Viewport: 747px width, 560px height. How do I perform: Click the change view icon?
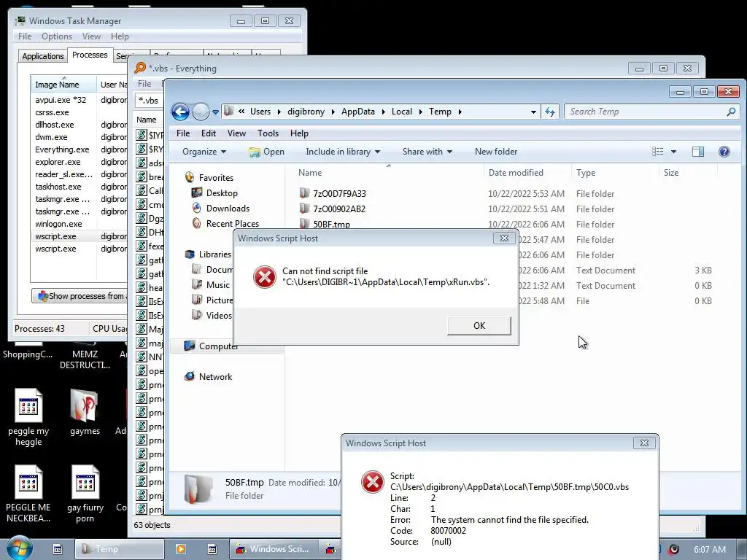coord(658,152)
